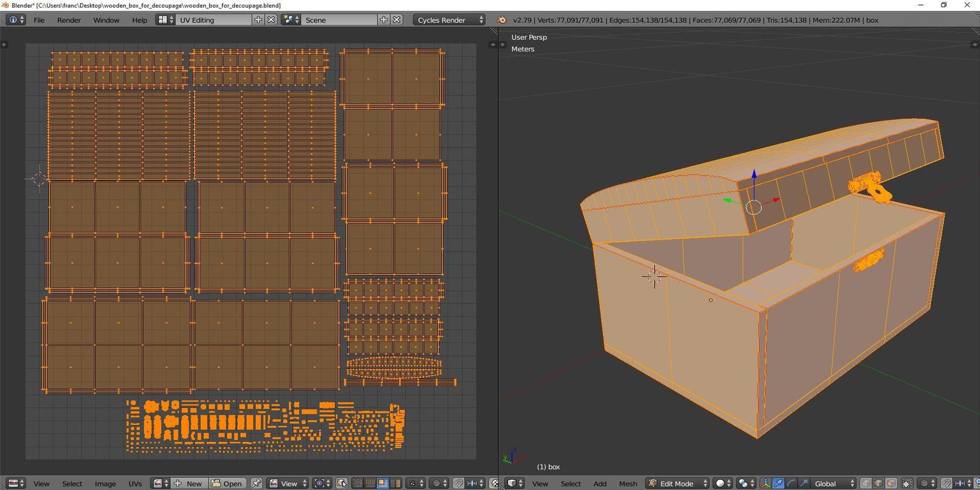
Task: Toggle proportional editing in UV editor
Action: click(x=438, y=483)
